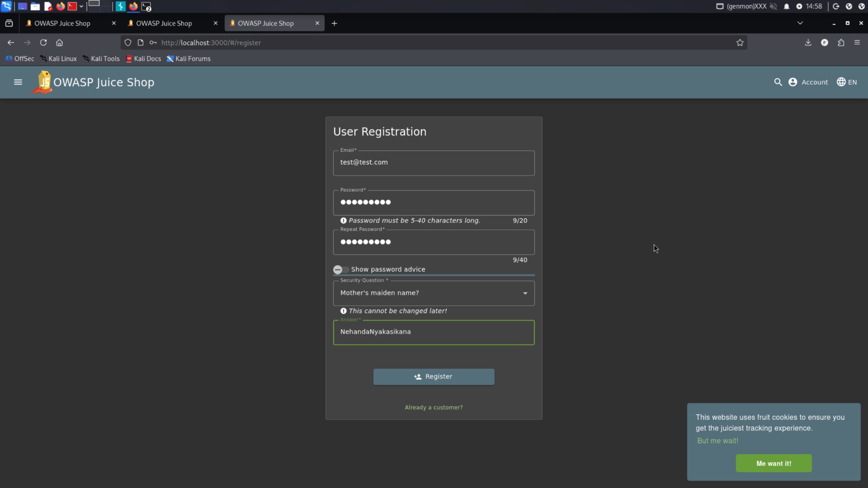
Task: Click the 14:58 clock in the panel
Action: (x=814, y=6)
